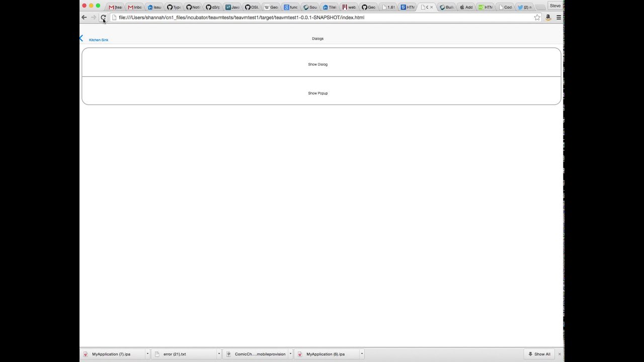Expand options for MyApplication (6).ipa download
The image size is (644, 362).
tap(362, 354)
